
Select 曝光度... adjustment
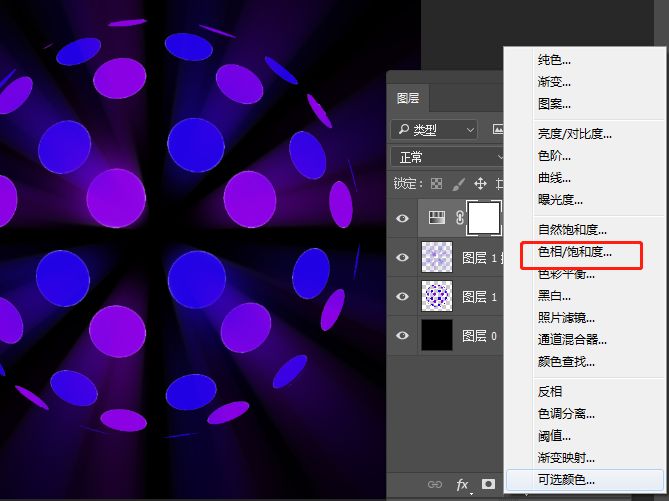(560, 199)
